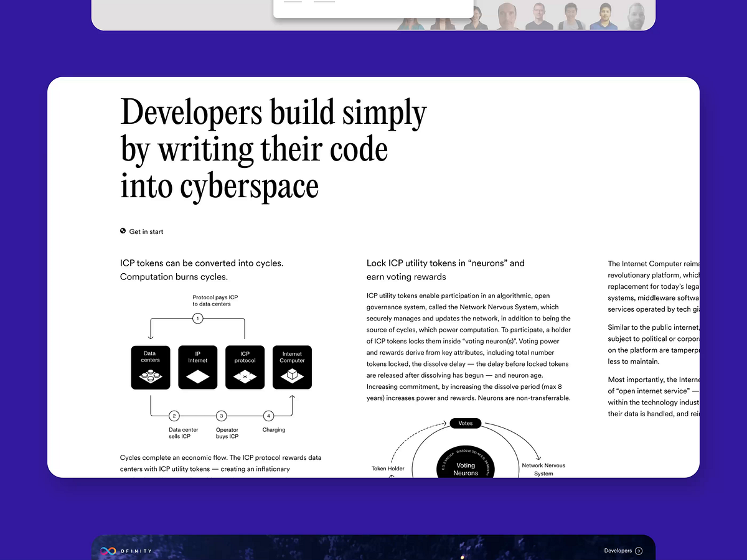Click the Internet Computer cube box
Image resolution: width=747 pixels, height=560 pixels.
click(292, 368)
